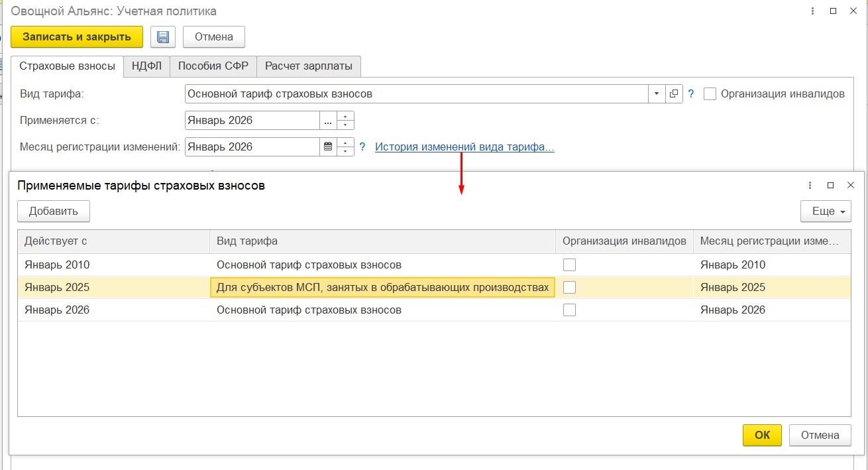Open the tariff type in separate form

674,94
